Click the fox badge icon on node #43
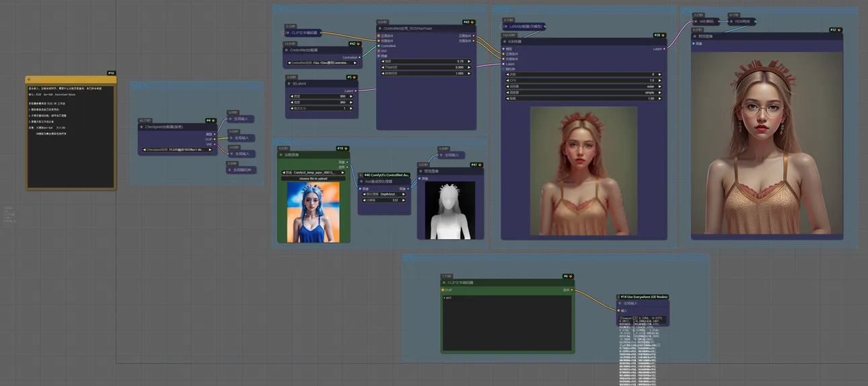This screenshot has height=386, width=868. pos(472,22)
